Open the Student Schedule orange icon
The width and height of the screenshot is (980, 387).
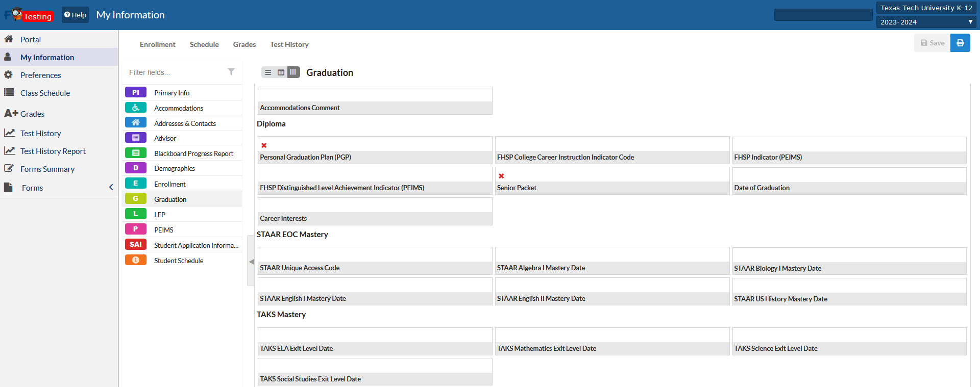[136, 260]
